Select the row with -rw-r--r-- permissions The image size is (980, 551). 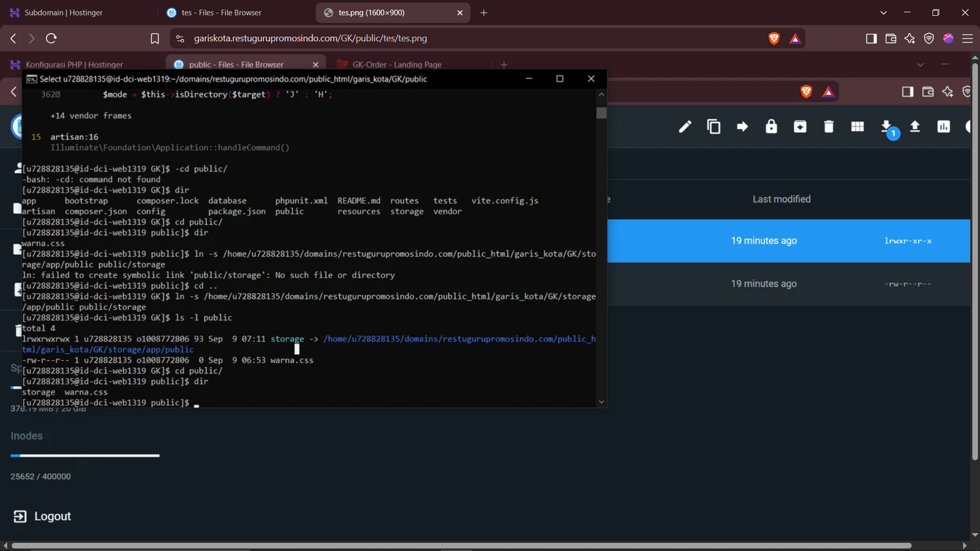[789, 284]
